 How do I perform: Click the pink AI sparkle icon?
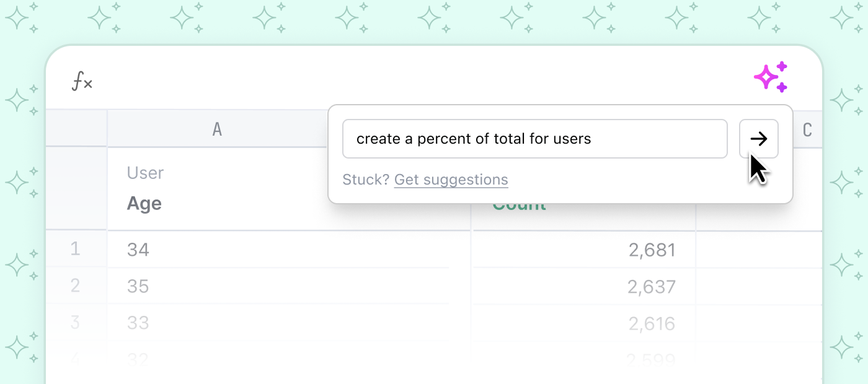click(771, 77)
